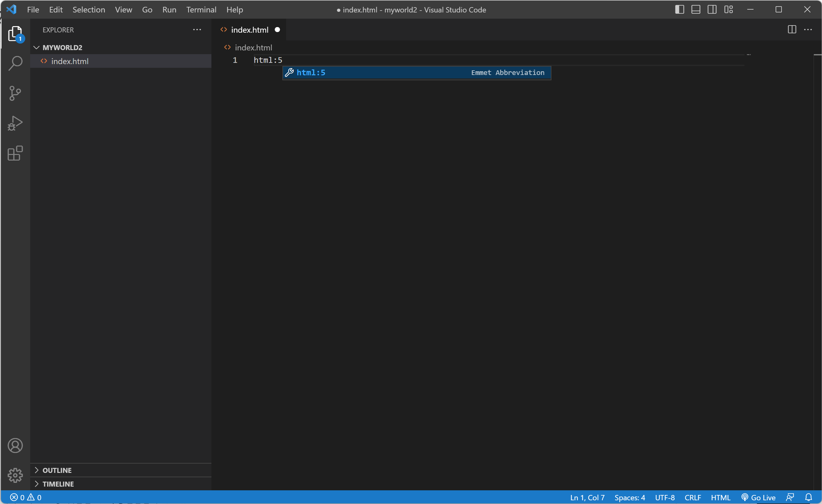Select the html:5 Emmet Abbreviation suggestion
Image resolution: width=822 pixels, height=504 pixels.
coord(416,73)
